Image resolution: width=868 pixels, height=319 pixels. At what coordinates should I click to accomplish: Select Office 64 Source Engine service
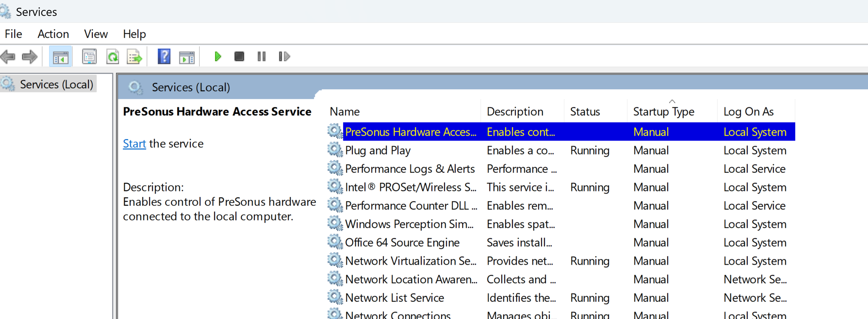(x=402, y=242)
